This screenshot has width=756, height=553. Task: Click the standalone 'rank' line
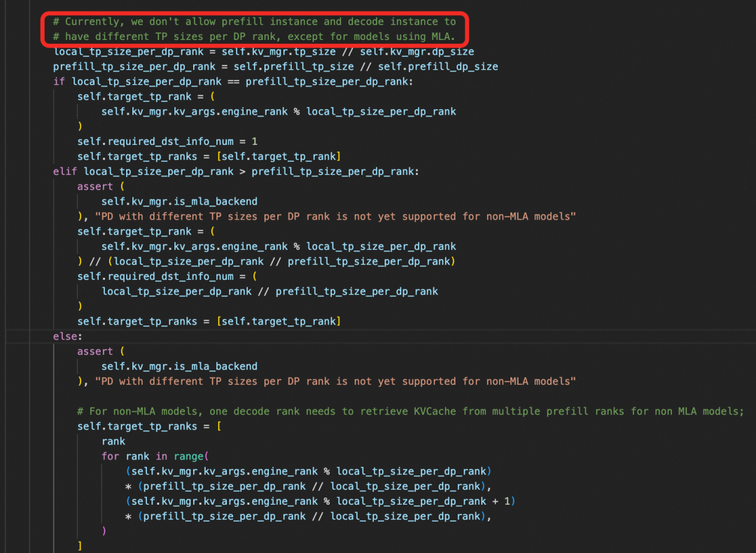[113, 441]
